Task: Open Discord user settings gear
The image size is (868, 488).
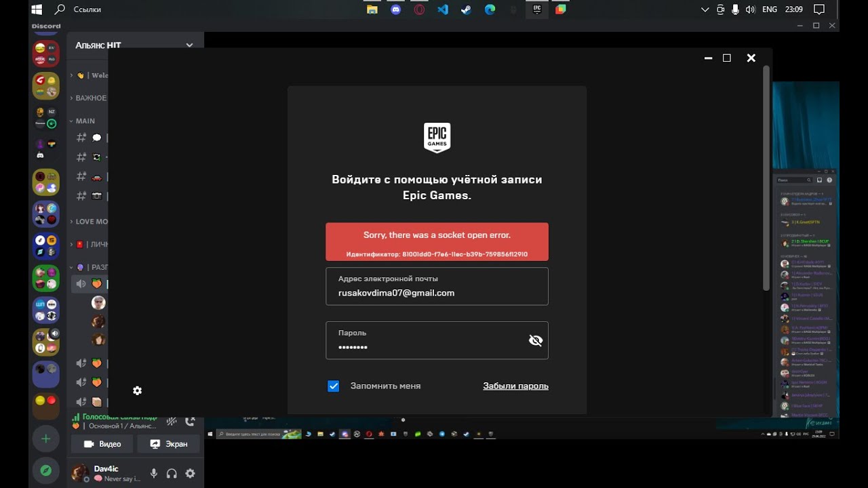Action: (190, 474)
